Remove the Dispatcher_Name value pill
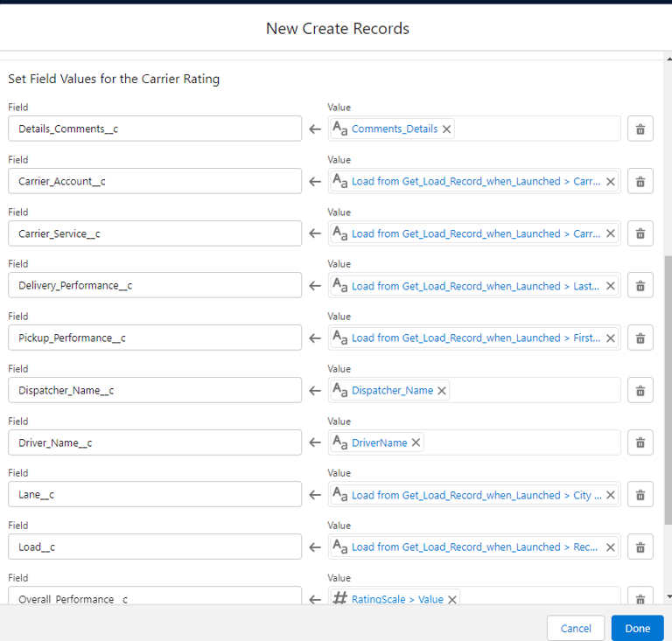Screen dimensions: 672x641 tap(442, 391)
